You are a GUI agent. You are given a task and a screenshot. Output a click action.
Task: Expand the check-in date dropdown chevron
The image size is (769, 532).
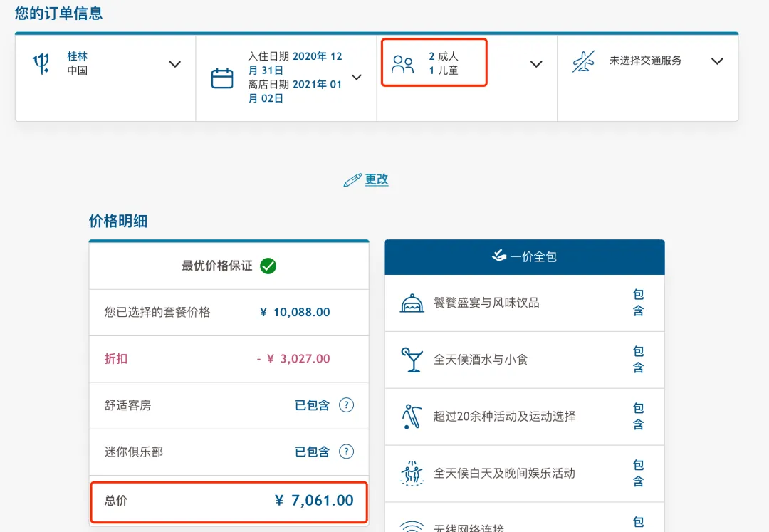point(357,78)
